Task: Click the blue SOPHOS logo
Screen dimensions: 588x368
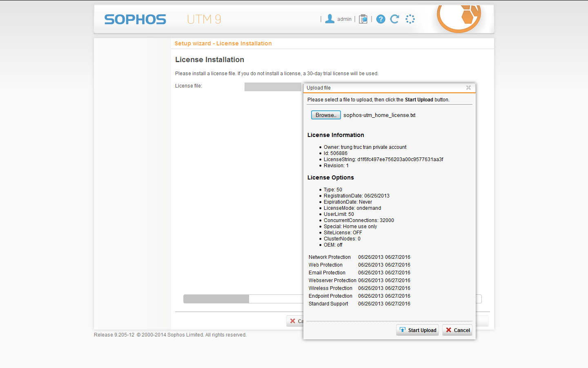Action: coord(135,20)
